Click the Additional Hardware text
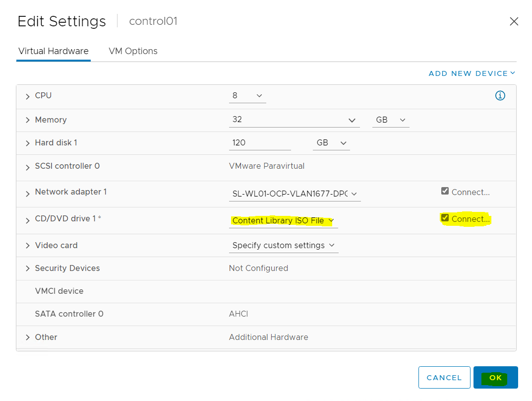The height and width of the screenshot is (401, 532). click(268, 337)
